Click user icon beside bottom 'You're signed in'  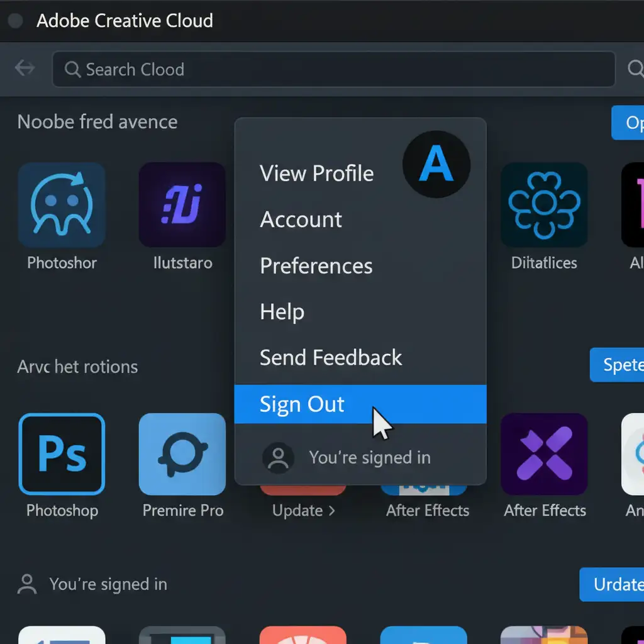point(27,584)
